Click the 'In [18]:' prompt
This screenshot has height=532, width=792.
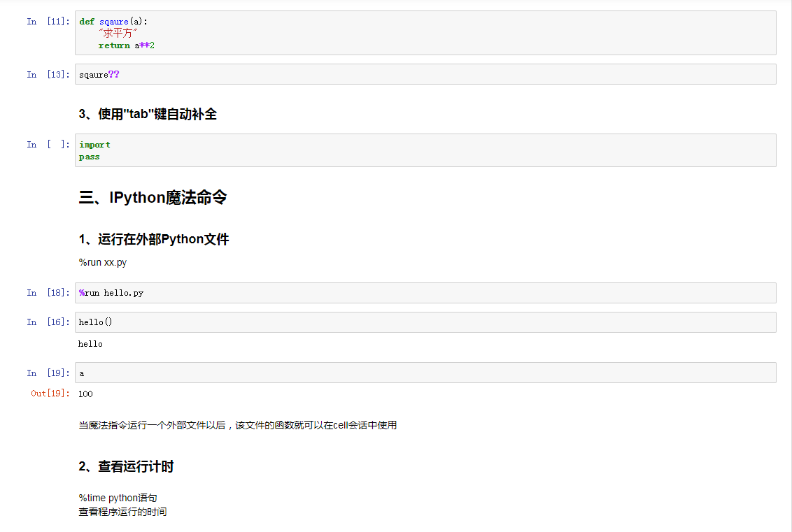48,293
